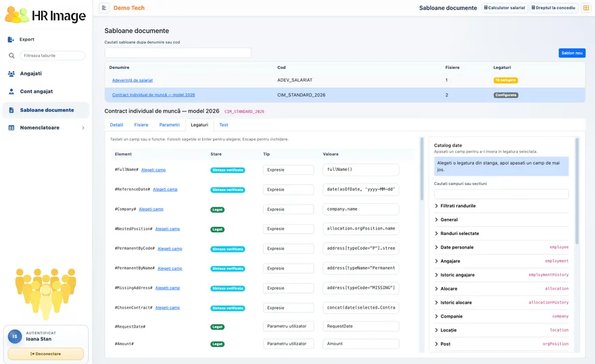Toggle the sidebar collapse icon in header
The height and width of the screenshot is (364, 595).
pyautogui.click(x=104, y=8)
